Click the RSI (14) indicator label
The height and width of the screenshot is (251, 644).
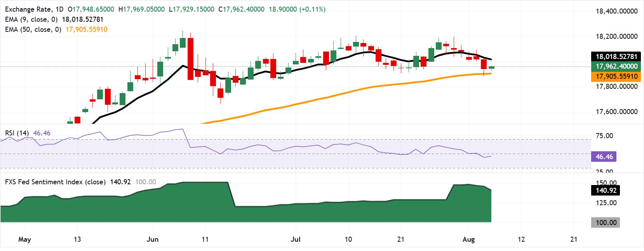[x=17, y=133]
